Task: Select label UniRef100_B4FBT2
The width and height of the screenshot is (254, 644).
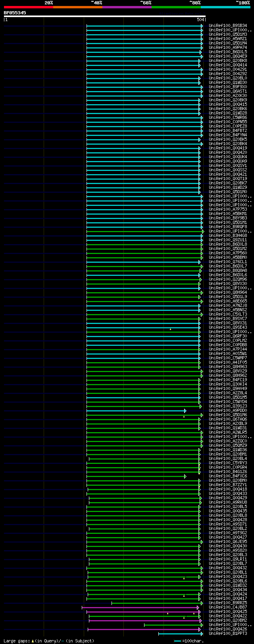Action: pos(228,131)
